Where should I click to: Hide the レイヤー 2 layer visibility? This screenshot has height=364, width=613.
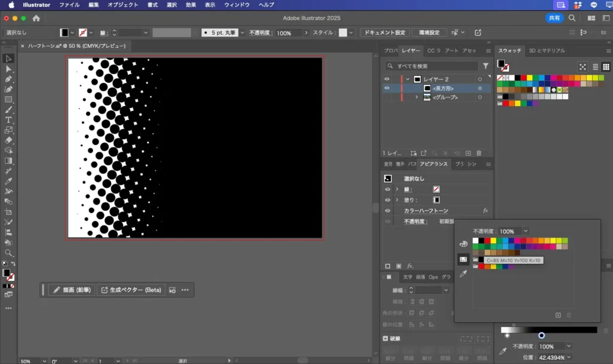[387, 79]
